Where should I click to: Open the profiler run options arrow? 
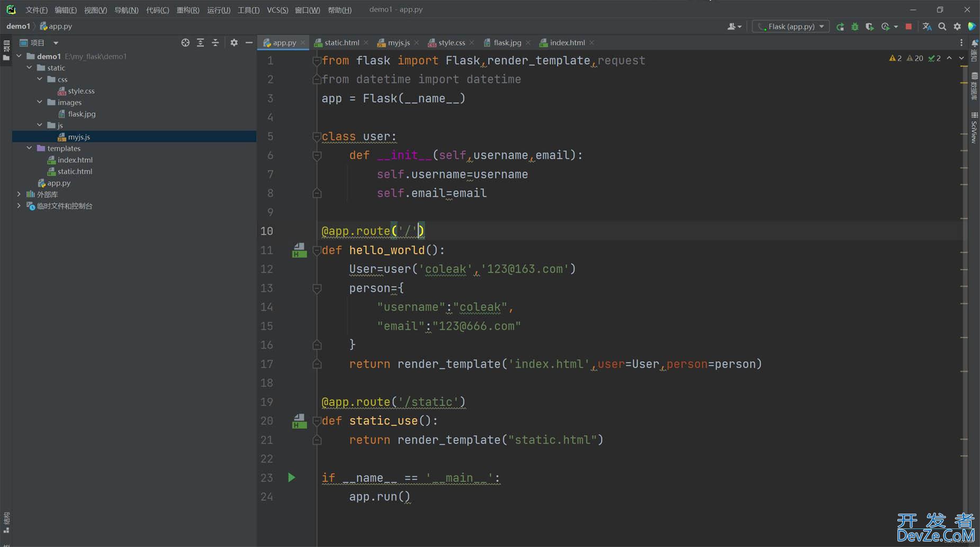(896, 26)
